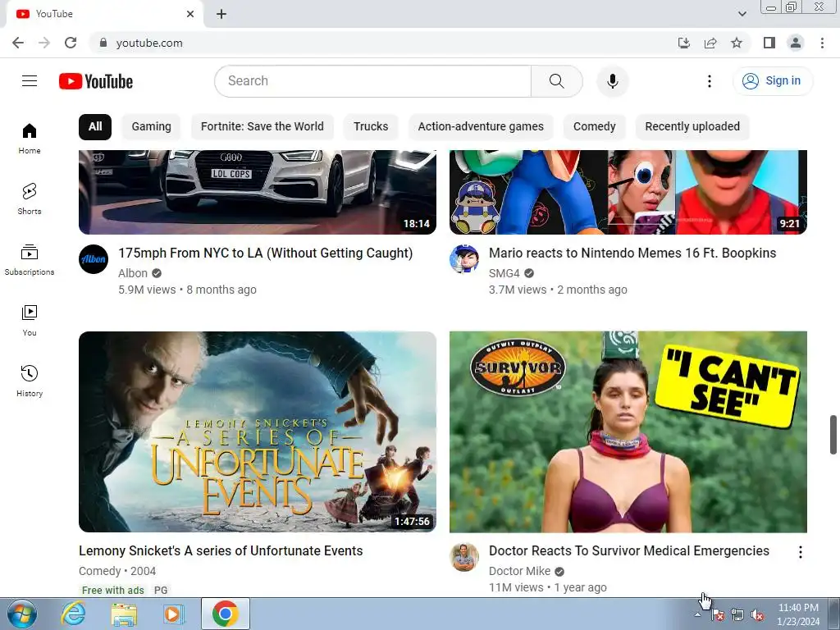
Task: Open a new browser tab
Action: tap(221, 14)
